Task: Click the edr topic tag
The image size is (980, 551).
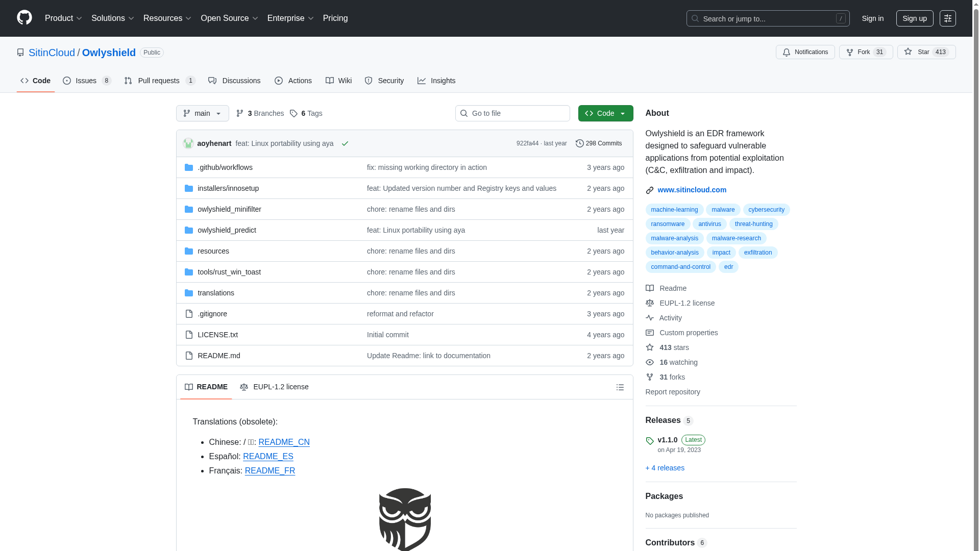Action: [728, 267]
